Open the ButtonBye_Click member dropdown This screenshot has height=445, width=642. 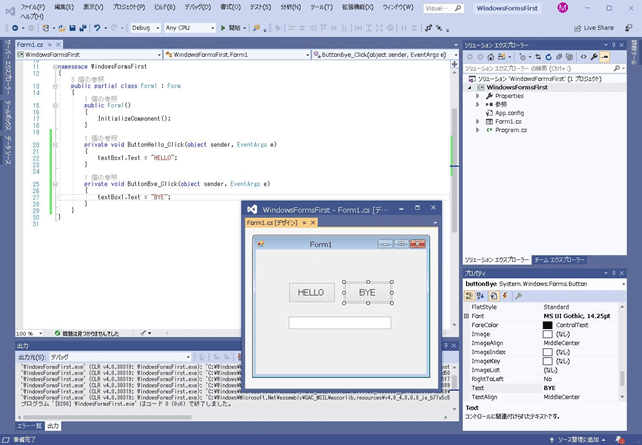[x=456, y=54]
